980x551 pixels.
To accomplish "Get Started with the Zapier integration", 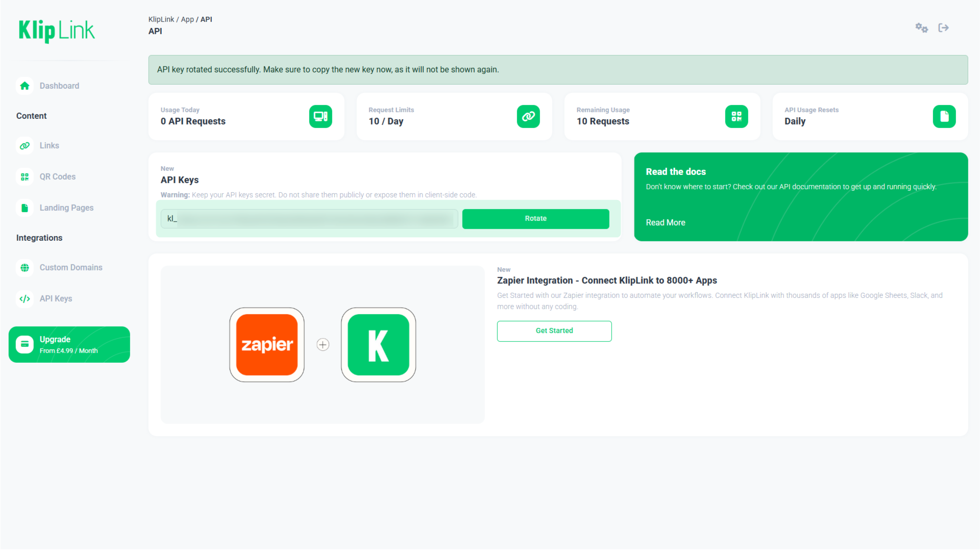I will point(554,331).
